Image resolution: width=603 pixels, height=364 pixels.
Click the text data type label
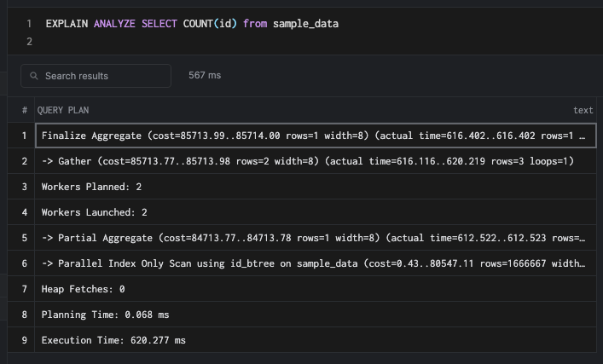coord(583,110)
